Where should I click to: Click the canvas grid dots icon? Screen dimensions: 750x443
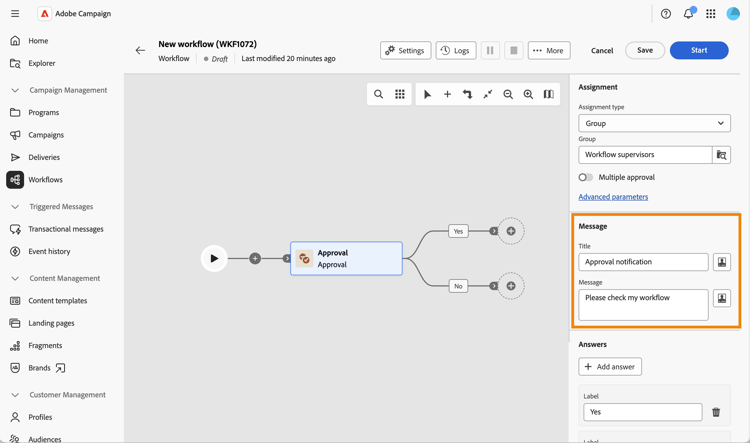click(400, 94)
